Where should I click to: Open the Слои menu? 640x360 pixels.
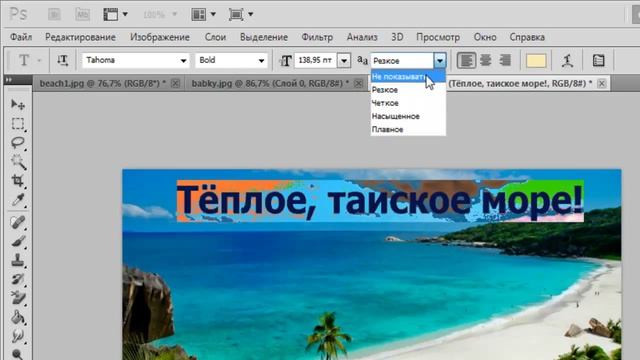pos(215,37)
